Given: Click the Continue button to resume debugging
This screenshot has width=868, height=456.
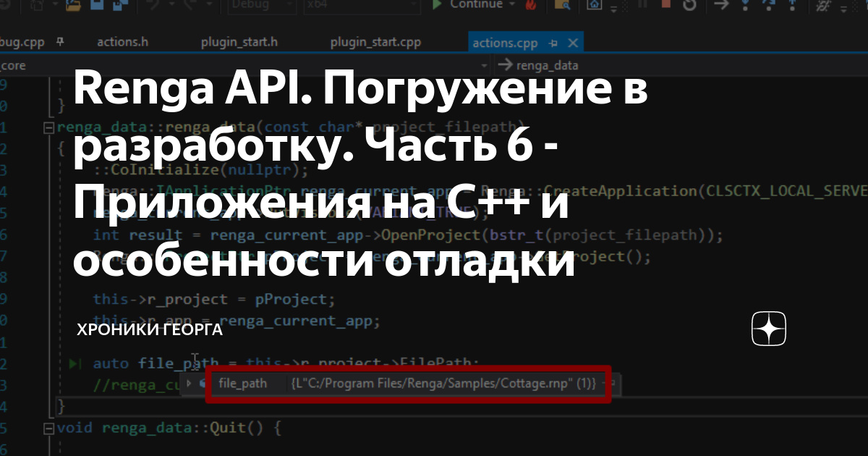Looking at the screenshot, I should (x=470, y=4).
